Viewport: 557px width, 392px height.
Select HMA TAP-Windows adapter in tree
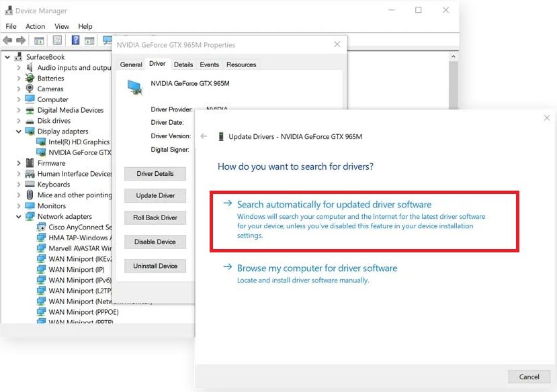[x=80, y=238]
